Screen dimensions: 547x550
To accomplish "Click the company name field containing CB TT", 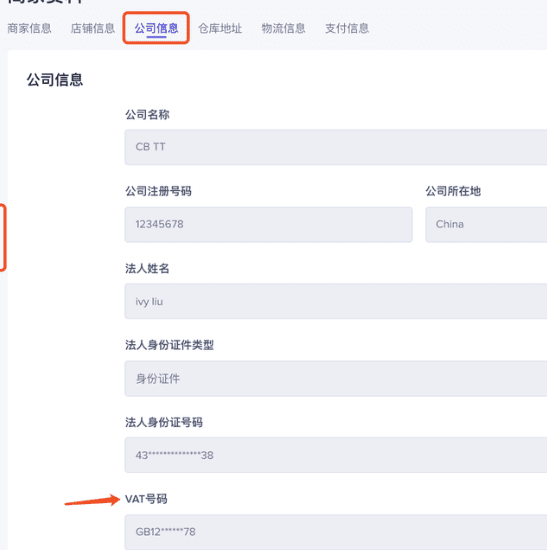I will coord(336,147).
